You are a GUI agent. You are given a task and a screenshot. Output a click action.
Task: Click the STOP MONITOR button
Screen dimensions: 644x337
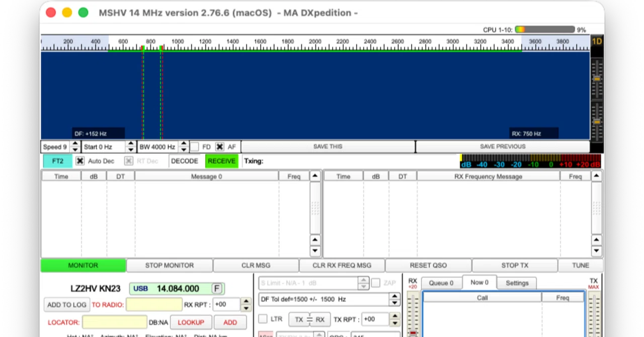click(170, 265)
